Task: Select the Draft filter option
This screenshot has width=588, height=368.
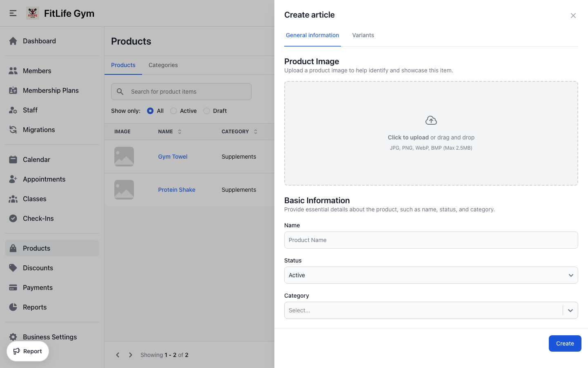Action: [x=206, y=111]
